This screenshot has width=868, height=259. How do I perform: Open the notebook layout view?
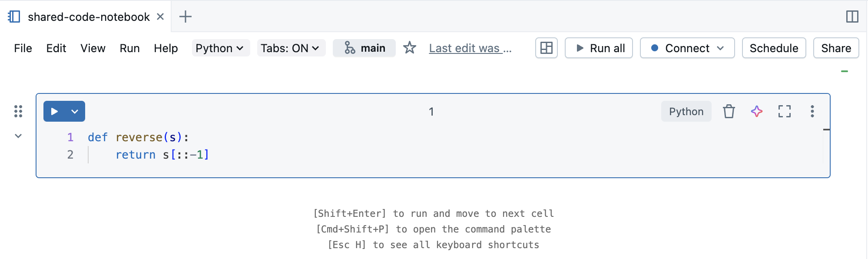pos(546,48)
